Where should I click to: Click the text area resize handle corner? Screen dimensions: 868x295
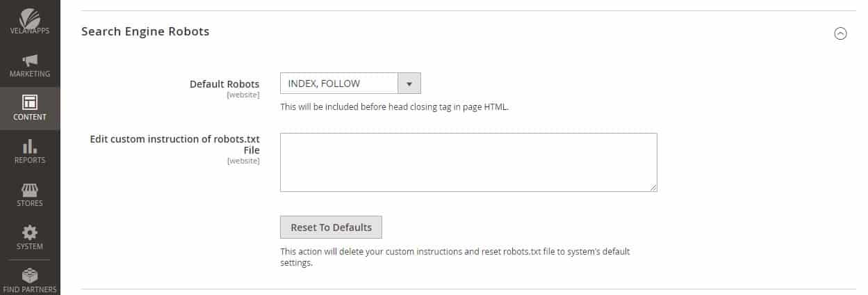pyautogui.click(x=653, y=187)
